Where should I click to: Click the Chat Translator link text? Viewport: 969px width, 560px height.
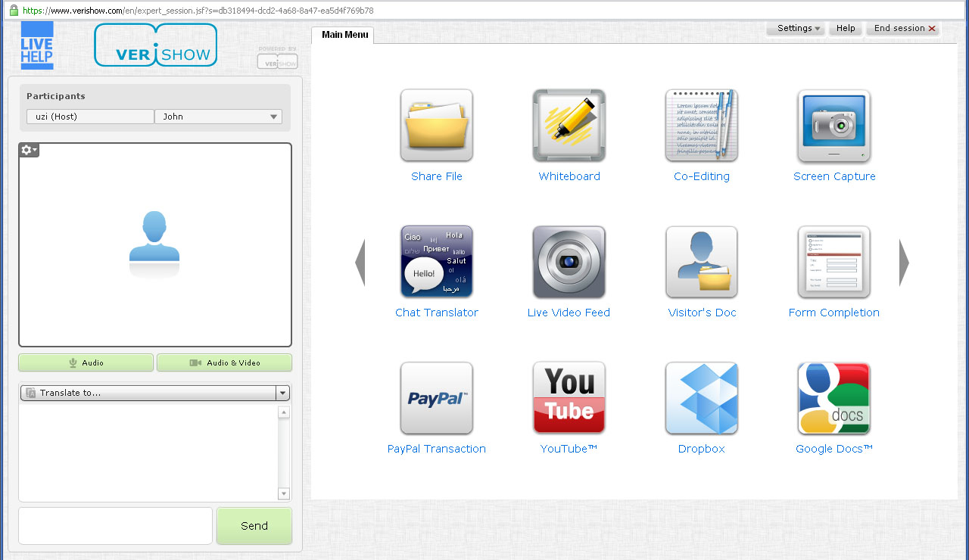[437, 313]
